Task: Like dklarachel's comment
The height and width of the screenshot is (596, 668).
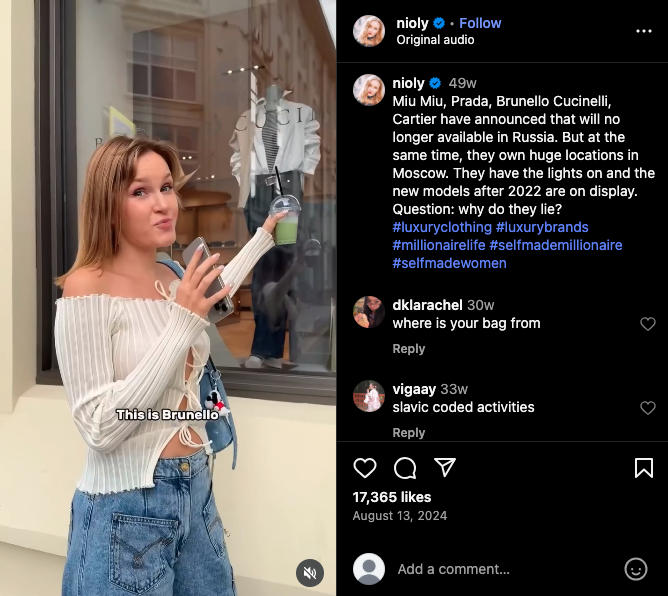Action: click(x=648, y=324)
